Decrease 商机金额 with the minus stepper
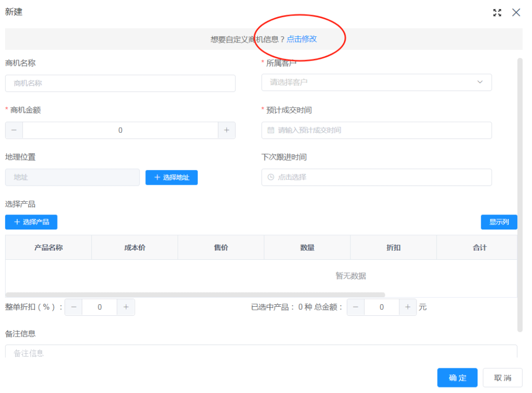The image size is (532, 393). click(x=13, y=130)
